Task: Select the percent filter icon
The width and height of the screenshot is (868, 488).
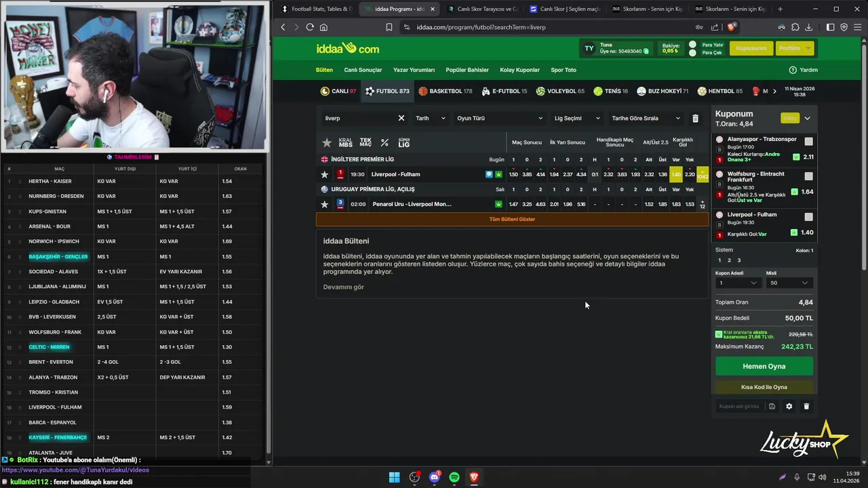Action: 384,142
